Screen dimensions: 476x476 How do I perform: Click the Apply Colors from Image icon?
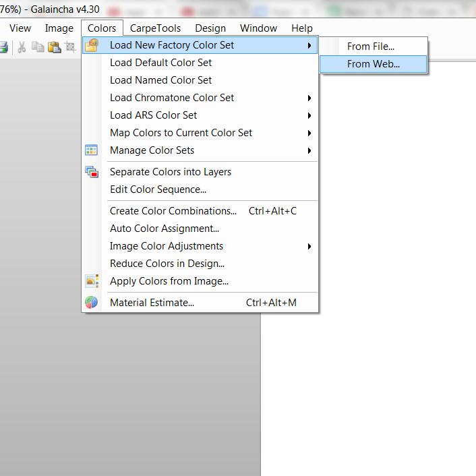point(92,281)
